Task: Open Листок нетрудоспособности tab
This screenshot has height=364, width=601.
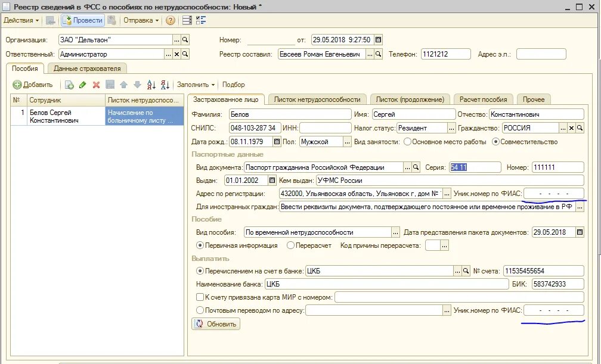Action: pos(317,99)
